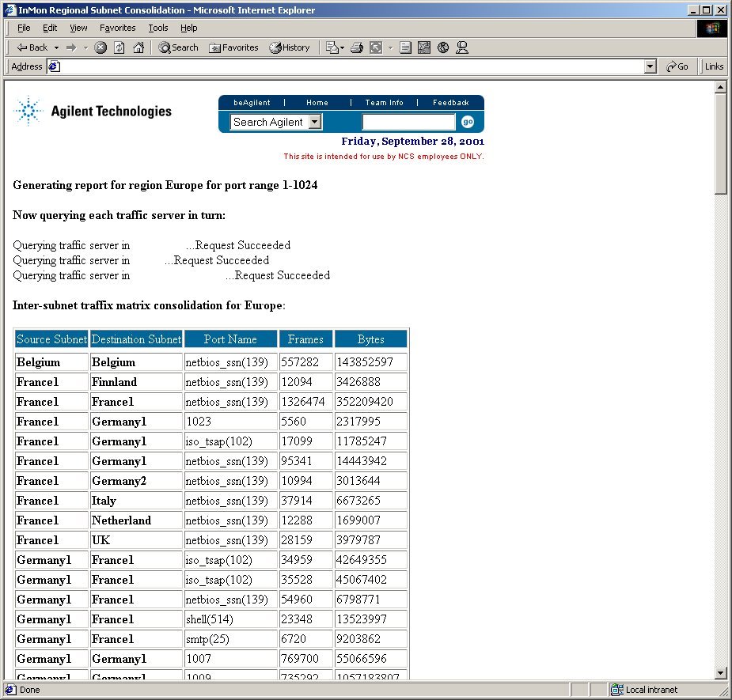
Task: Print the page using printer icon
Action: (x=356, y=47)
